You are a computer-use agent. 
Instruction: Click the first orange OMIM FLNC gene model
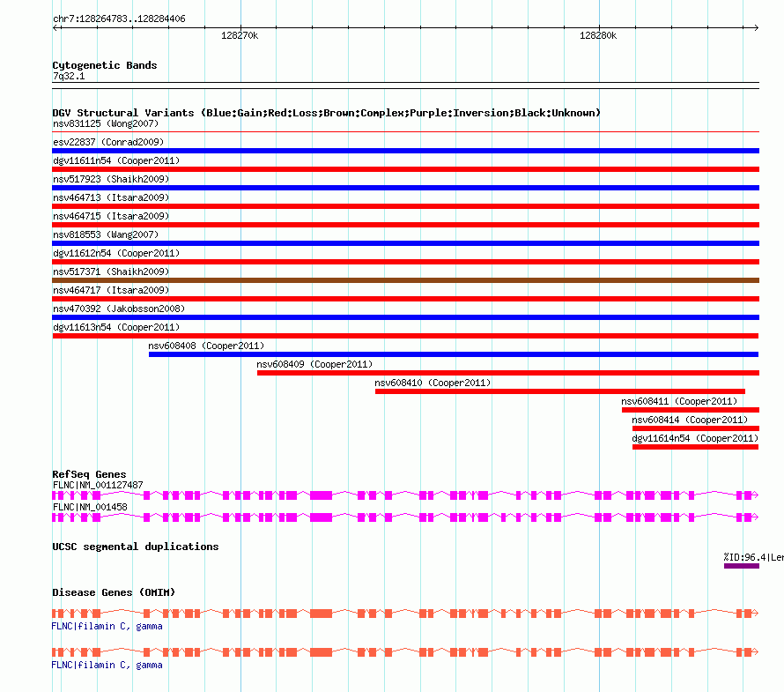pos(405,614)
